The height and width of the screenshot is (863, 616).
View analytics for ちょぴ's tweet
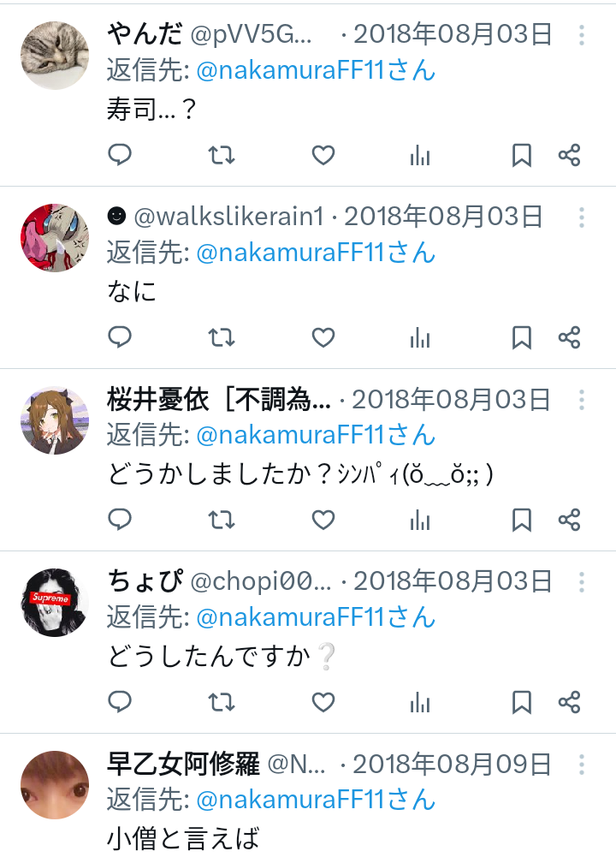(419, 702)
